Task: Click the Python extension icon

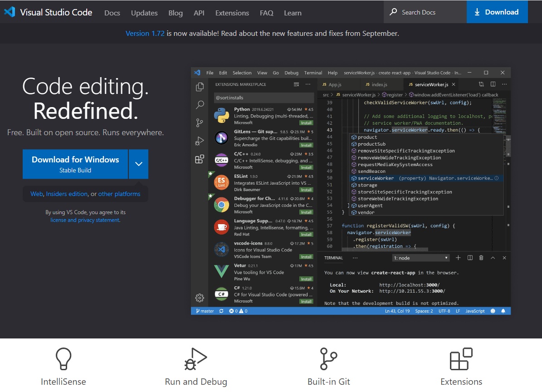Action: [x=222, y=116]
